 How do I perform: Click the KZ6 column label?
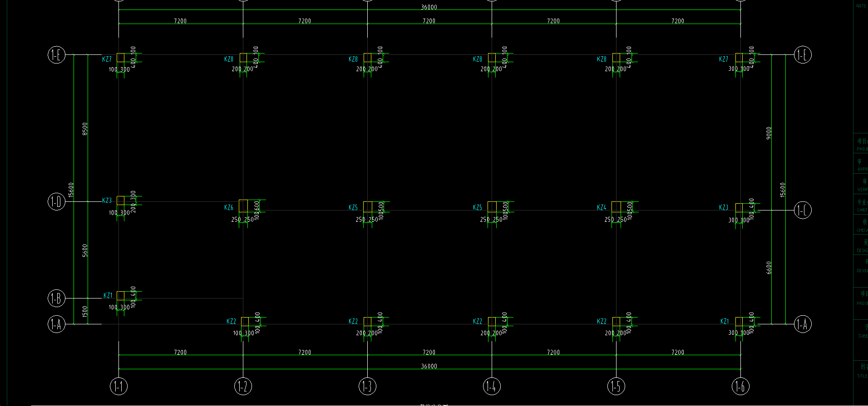pos(229,207)
